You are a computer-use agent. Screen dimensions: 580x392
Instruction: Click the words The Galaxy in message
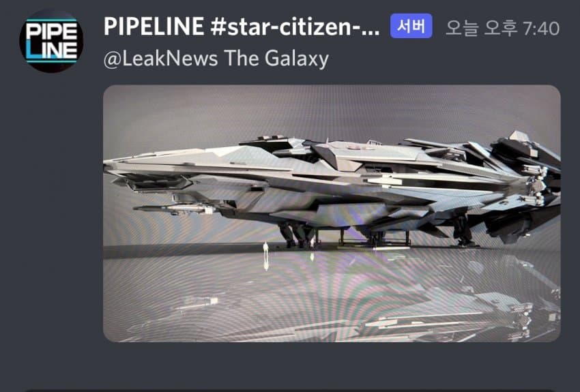(x=276, y=59)
